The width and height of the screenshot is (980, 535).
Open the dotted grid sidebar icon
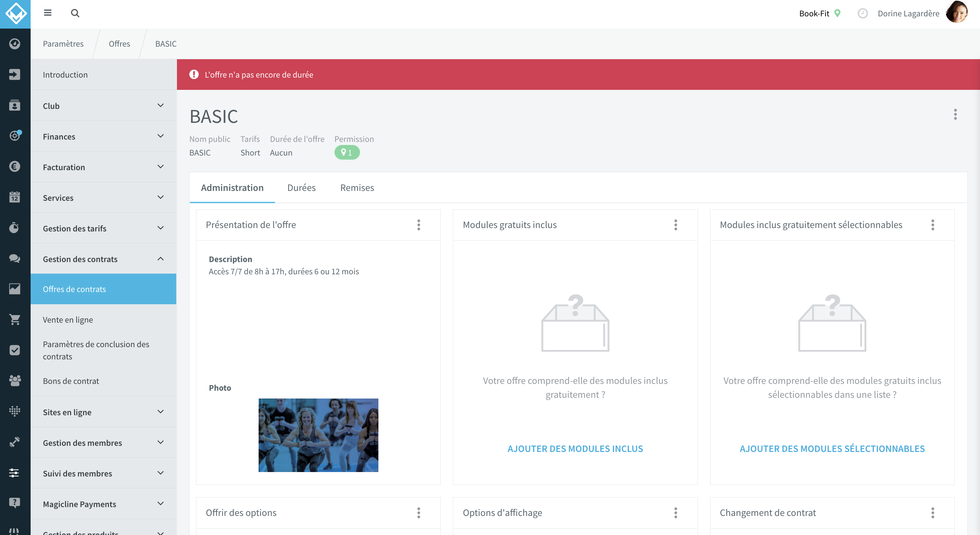(14, 411)
